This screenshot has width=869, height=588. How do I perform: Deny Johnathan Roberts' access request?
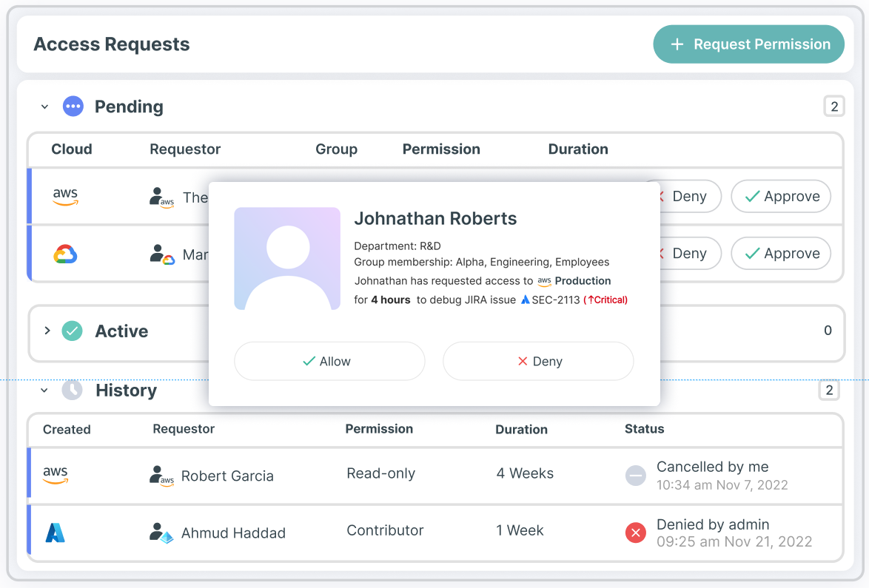pyautogui.click(x=538, y=362)
